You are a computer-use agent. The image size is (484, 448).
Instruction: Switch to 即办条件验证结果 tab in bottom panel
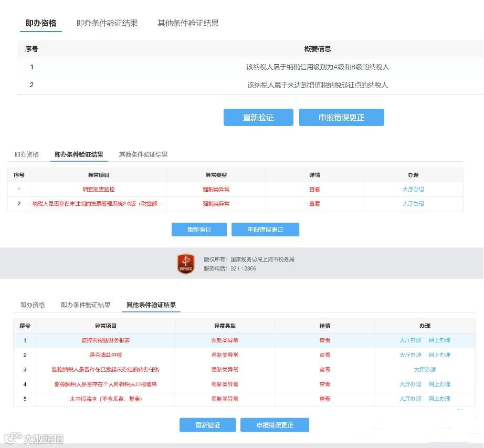click(86, 305)
